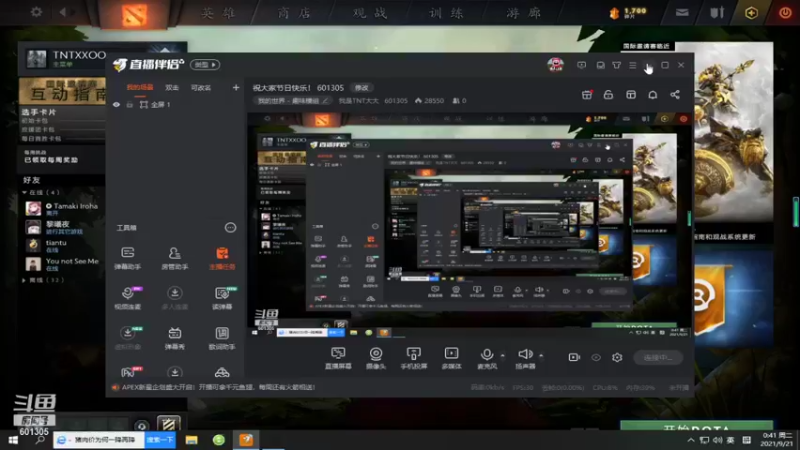Toggle the lock for 全屏 1 source

[130, 105]
